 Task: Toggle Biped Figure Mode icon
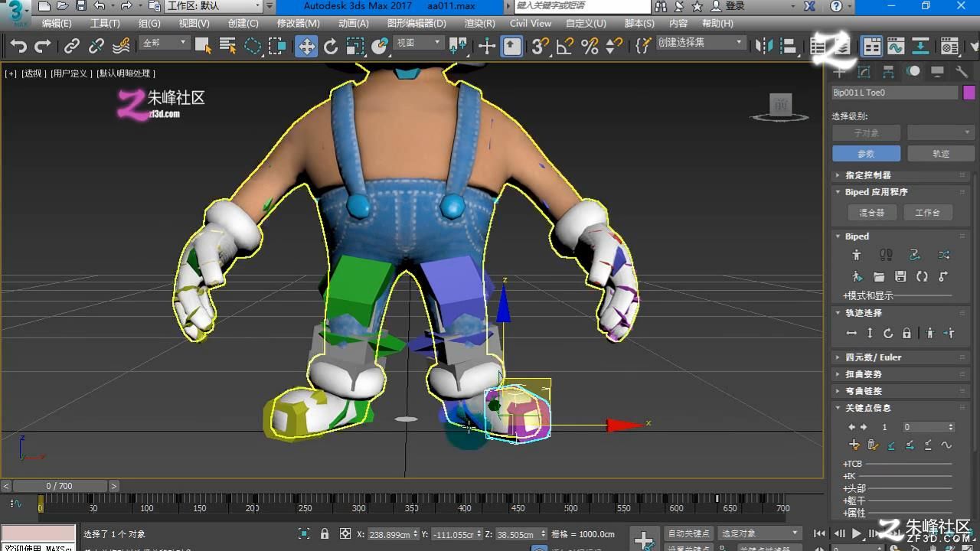857,255
